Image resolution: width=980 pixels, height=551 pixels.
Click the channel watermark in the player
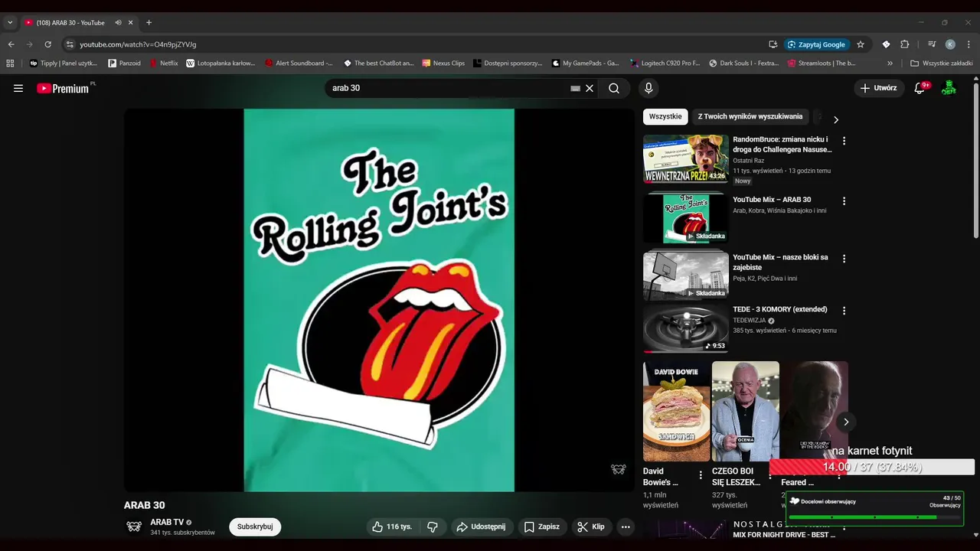(619, 469)
